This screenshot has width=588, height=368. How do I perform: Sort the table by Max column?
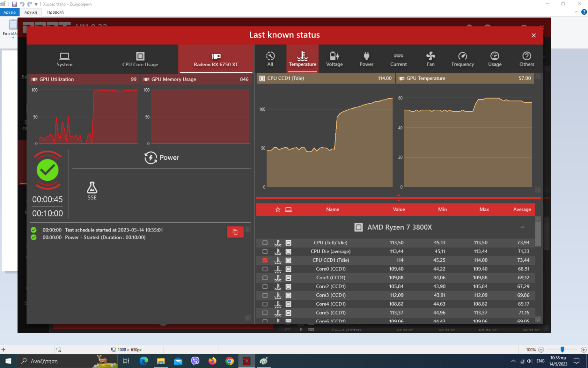click(484, 209)
